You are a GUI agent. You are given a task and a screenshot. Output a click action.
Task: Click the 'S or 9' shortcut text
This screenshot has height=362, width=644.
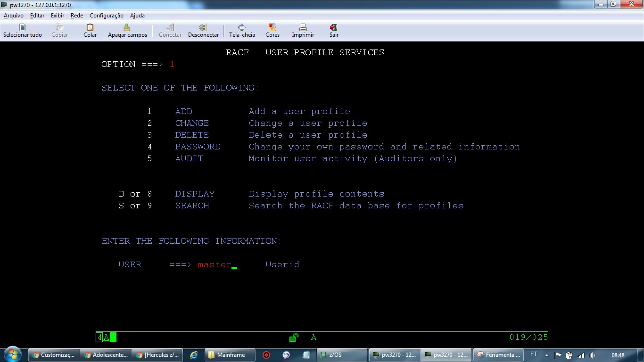point(135,206)
